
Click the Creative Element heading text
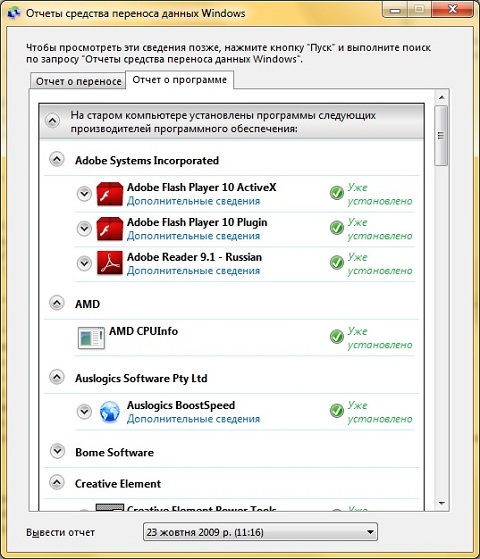pos(118,484)
